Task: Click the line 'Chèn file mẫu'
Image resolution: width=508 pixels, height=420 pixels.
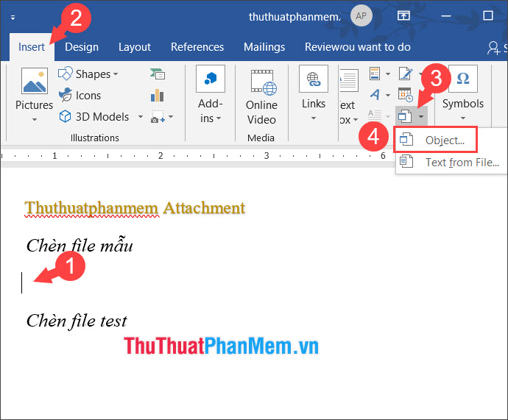Action: [80, 246]
